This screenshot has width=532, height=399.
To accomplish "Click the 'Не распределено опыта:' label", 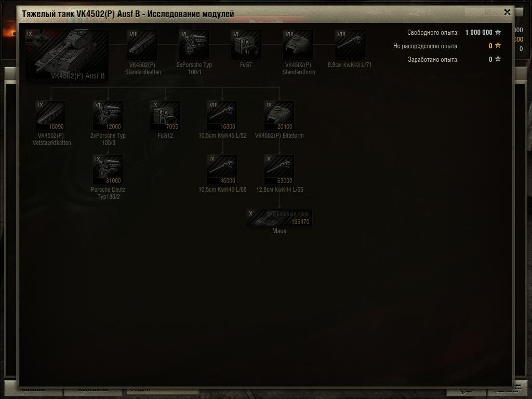I will 426,46.
